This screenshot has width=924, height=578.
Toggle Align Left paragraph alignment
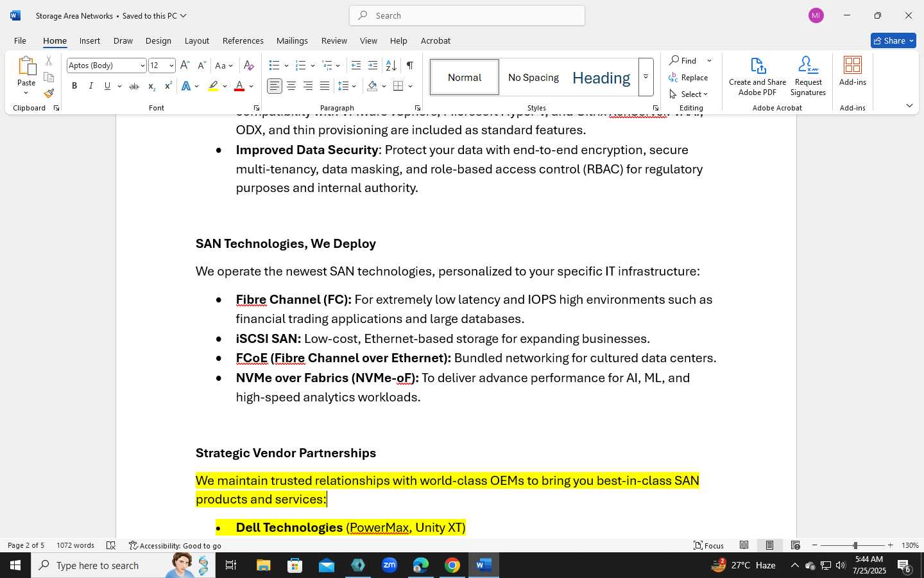(x=275, y=86)
